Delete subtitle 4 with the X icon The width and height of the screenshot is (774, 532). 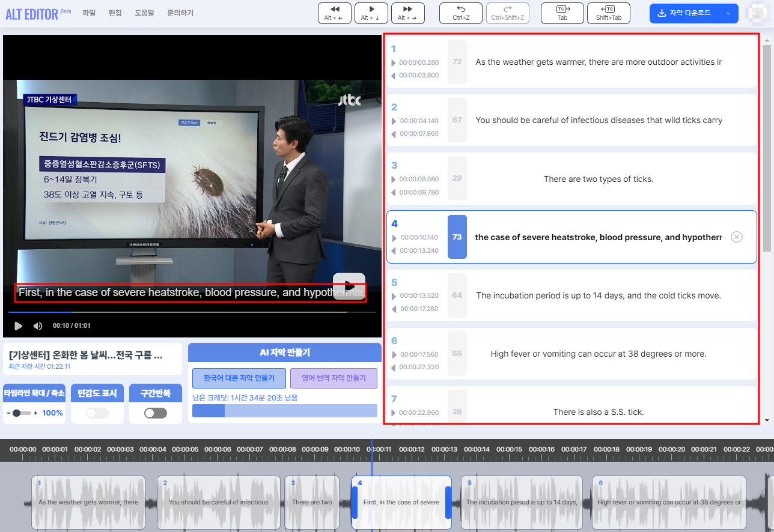pos(737,237)
